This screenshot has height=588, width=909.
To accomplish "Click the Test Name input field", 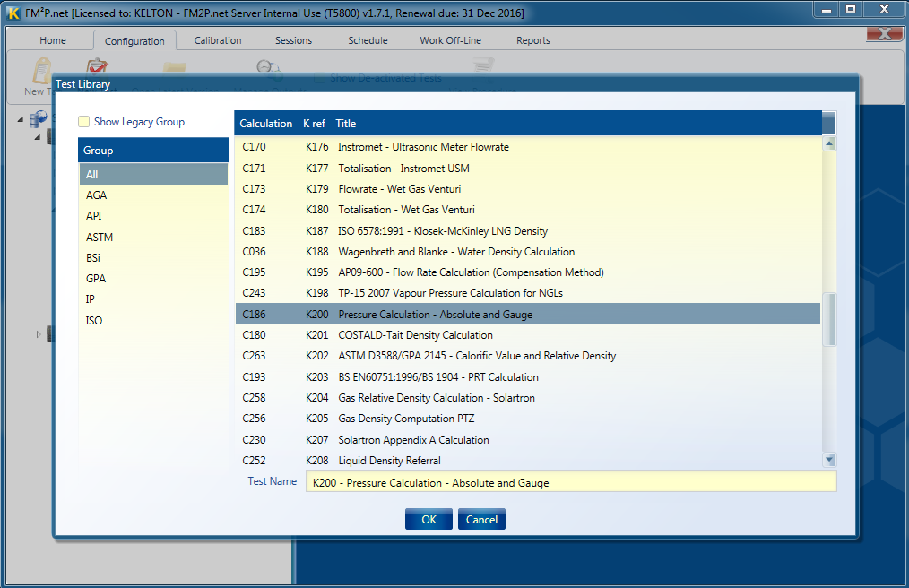I will (x=571, y=482).
